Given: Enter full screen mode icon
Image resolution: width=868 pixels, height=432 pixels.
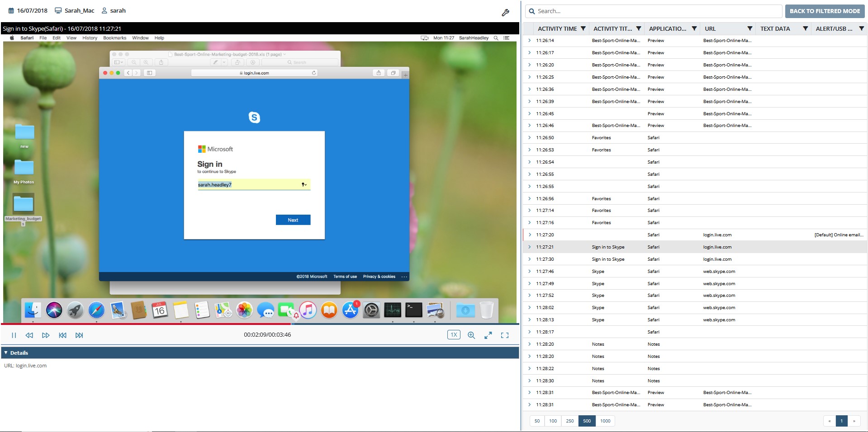Looking at the screenshot, I should (x=505, y=335).
